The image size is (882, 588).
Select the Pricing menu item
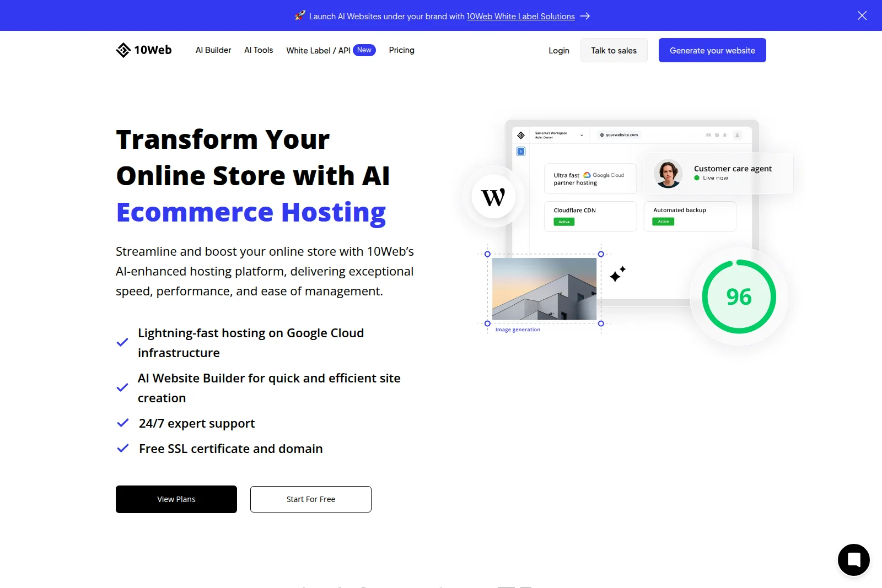click(401, 50)
